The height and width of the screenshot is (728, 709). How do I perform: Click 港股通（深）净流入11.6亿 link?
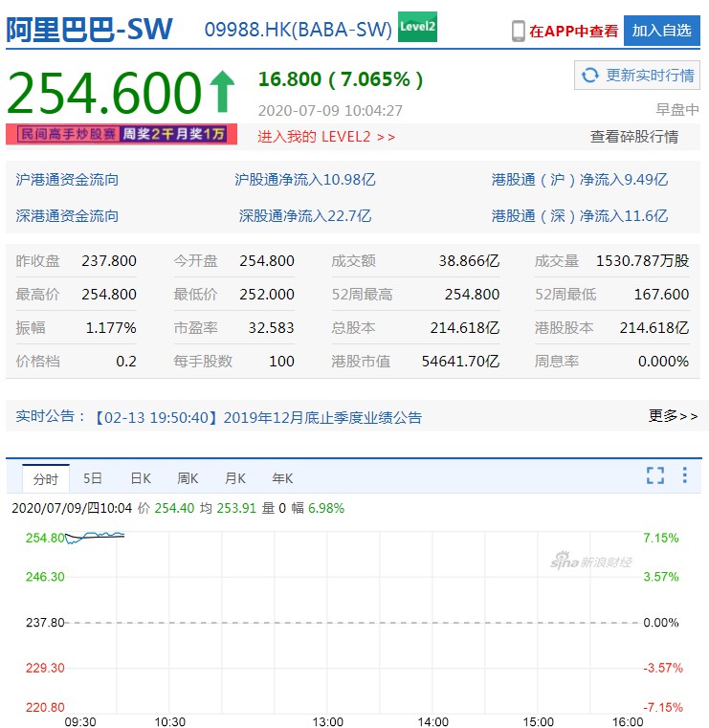click(580, 216)
